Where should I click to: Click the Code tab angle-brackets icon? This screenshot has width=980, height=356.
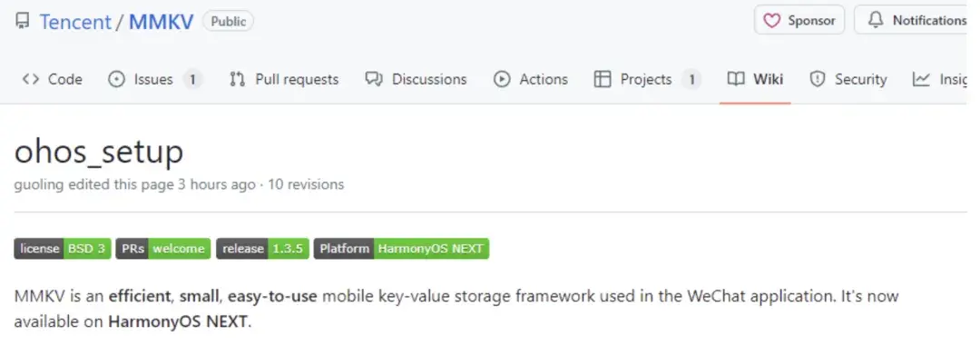(x=30, y=79)
